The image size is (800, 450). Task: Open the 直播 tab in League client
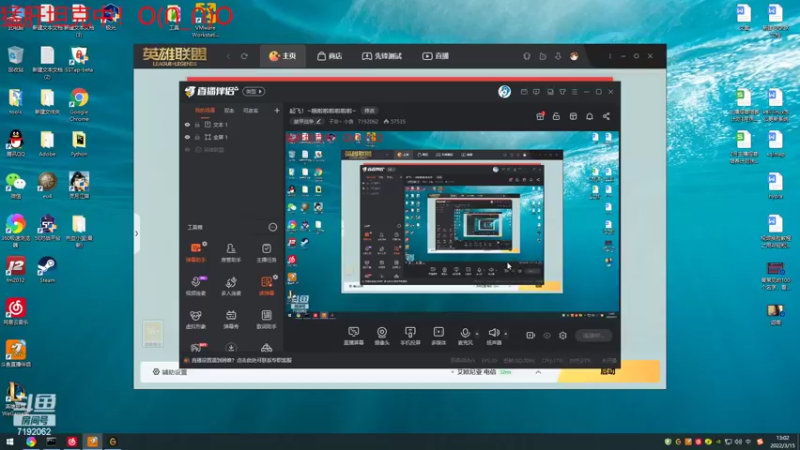pos(436,56)
